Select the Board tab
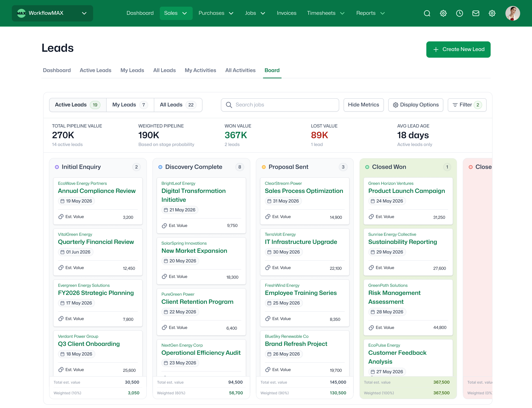The image size is (532, 408). (x=272, y=70)
